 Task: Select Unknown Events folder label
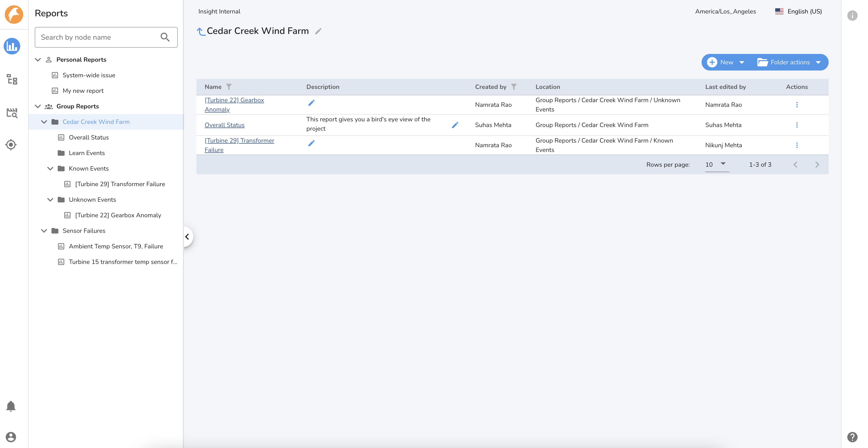coord(92,200)
